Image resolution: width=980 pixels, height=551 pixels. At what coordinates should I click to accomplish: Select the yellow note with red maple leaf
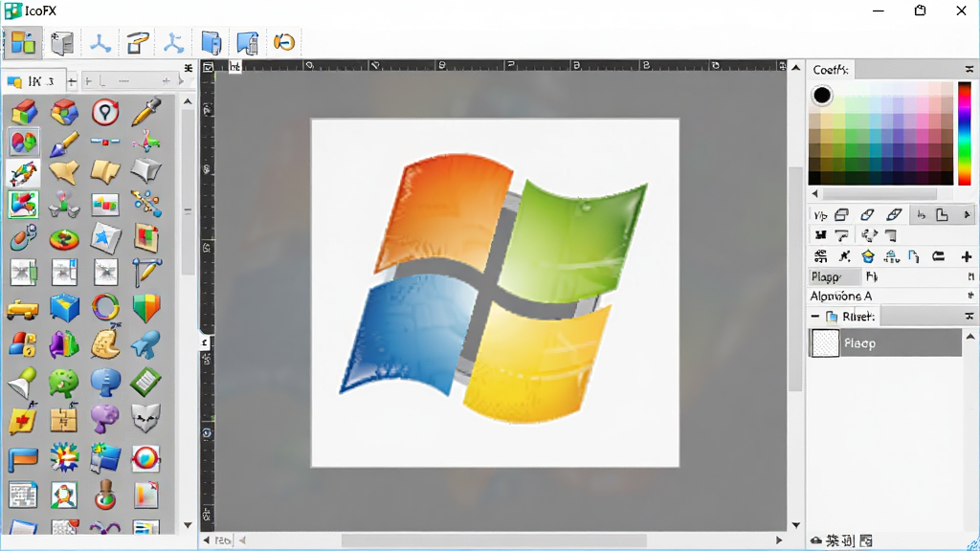click(23, 420)
